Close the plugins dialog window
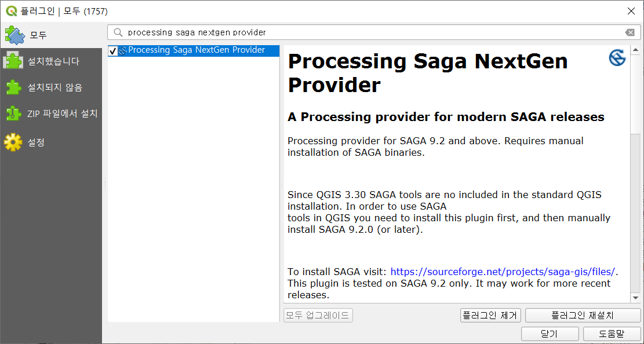644x344 pixels. click(631, 11)
